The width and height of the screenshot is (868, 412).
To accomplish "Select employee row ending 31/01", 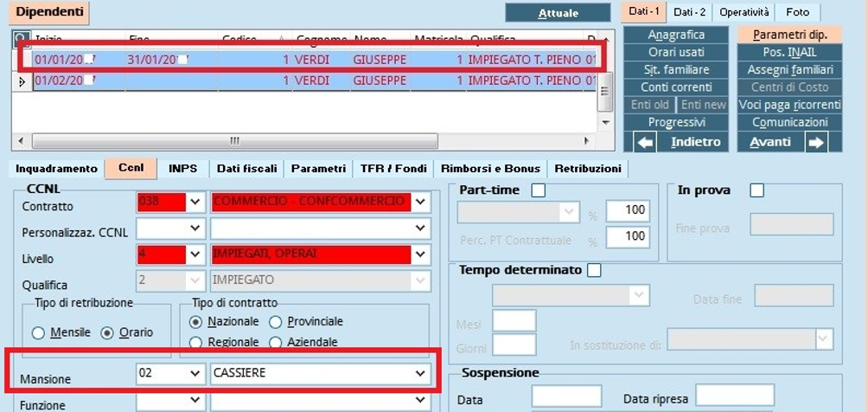I will 315,60.
